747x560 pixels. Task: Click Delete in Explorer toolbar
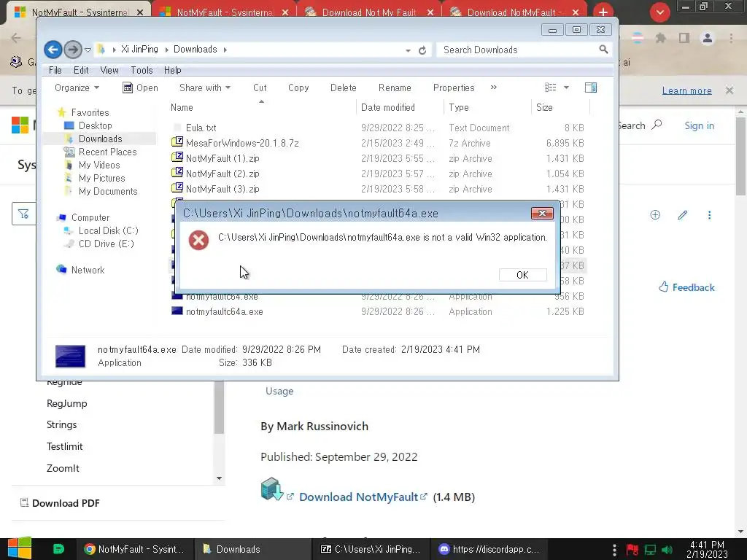point(343,87)
